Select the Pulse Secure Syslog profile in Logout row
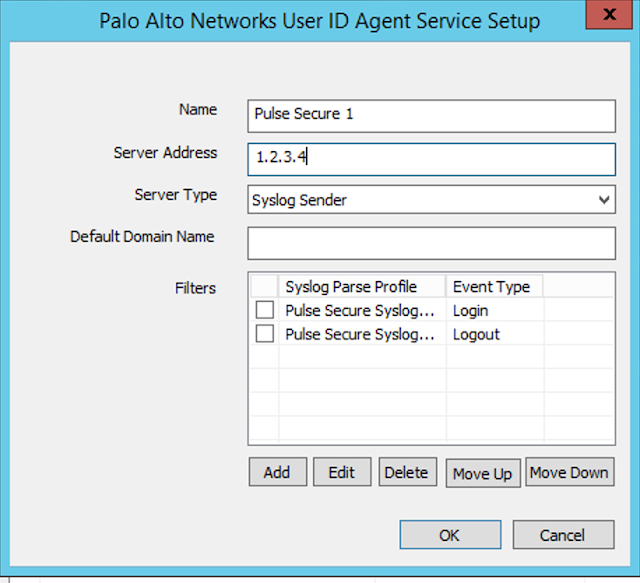640x583 pixels. pos(362,334)
